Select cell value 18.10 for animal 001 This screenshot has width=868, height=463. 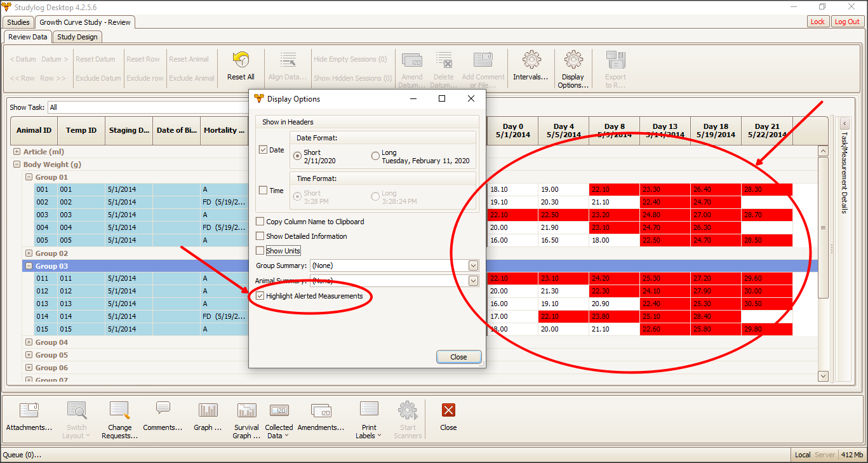[512, 189]
